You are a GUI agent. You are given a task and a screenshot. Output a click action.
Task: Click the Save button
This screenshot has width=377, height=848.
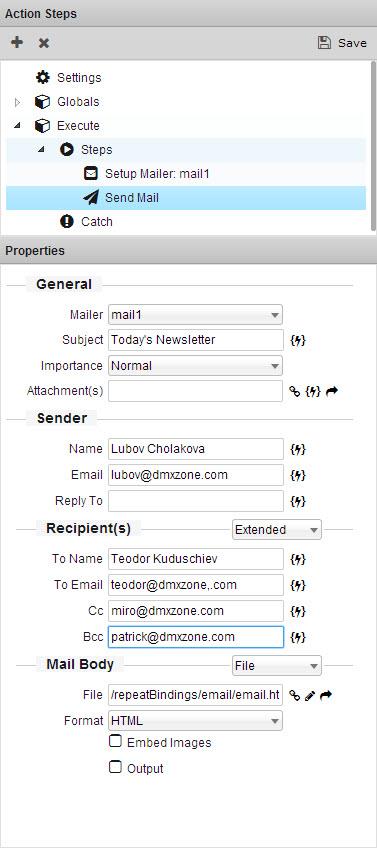342,43
